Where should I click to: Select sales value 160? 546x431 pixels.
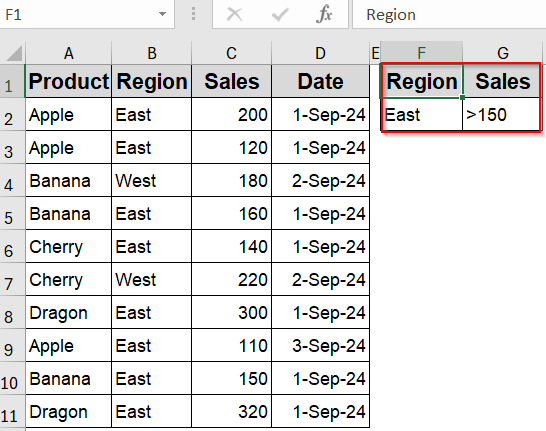click(x=232, y=213)
